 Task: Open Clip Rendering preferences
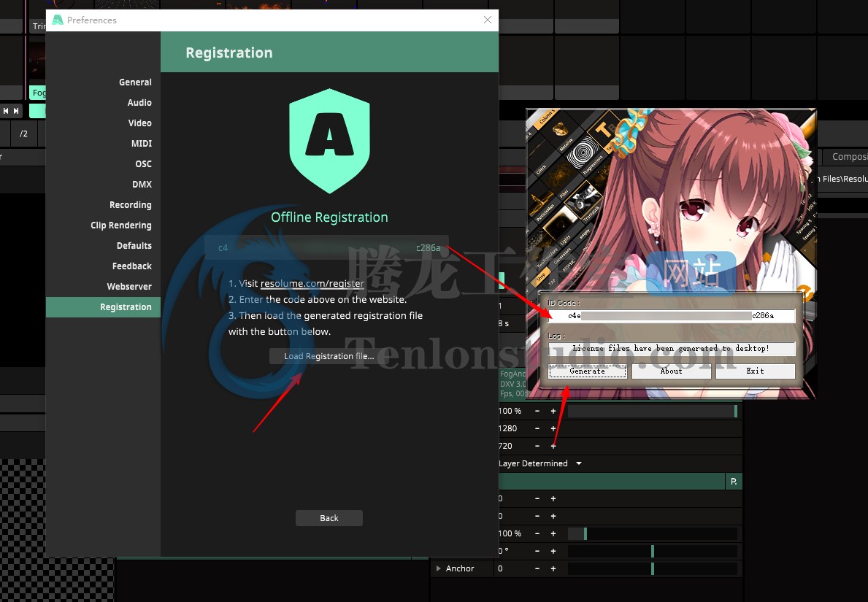tap(120, 225)
